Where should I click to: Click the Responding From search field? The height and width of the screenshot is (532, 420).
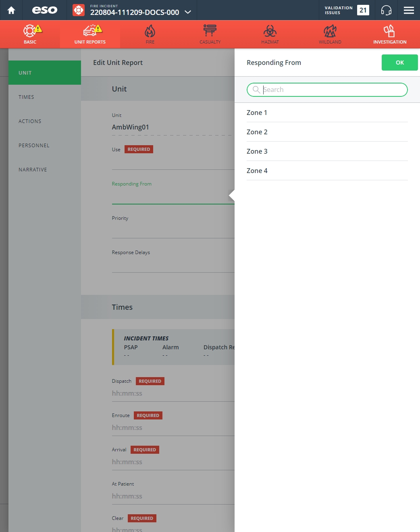point(327,90)
